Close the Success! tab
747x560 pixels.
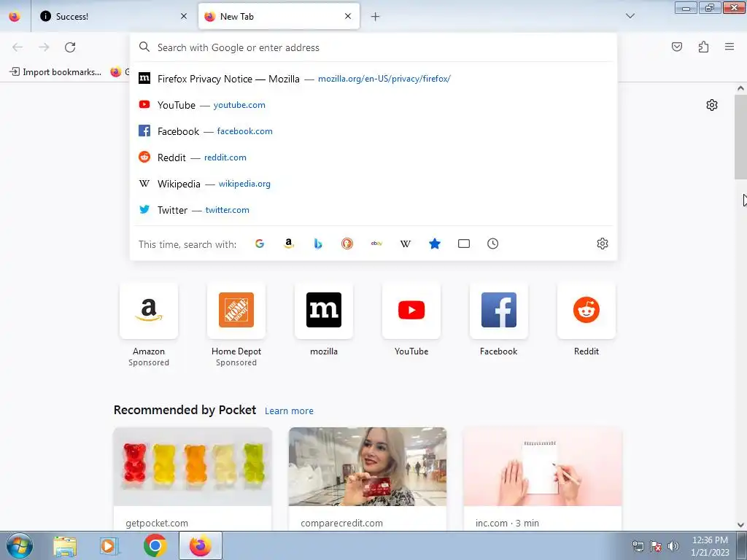184,16
